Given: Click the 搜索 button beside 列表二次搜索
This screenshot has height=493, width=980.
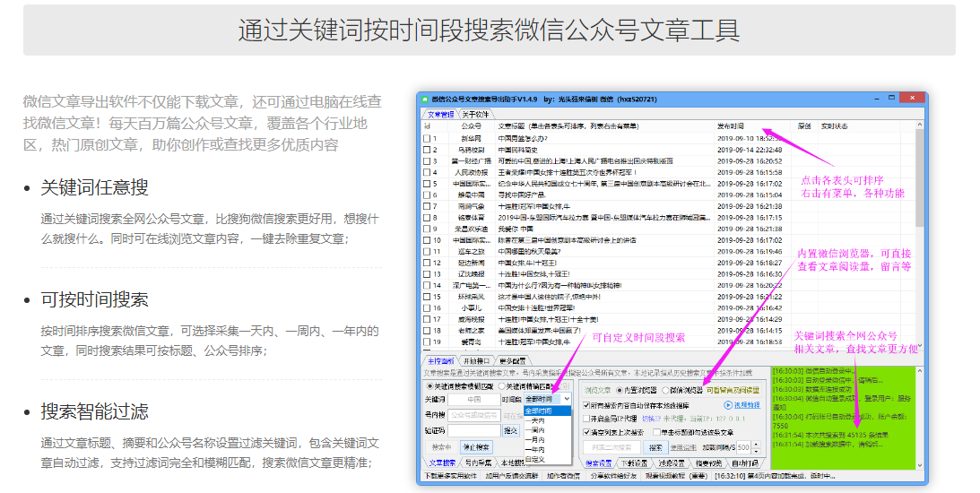Looking at the screenshot, I should point(655,447).
